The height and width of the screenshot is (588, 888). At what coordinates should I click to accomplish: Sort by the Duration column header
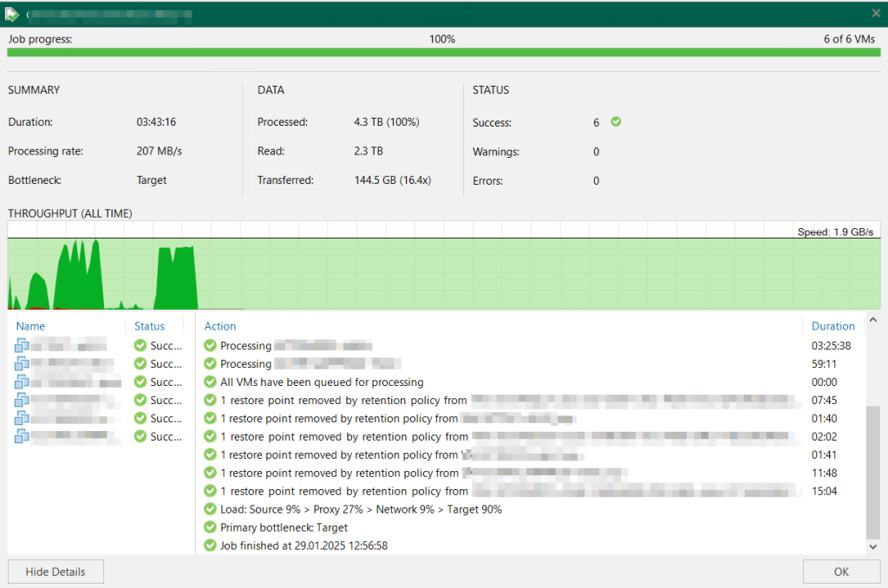click(x=832, y=326)
